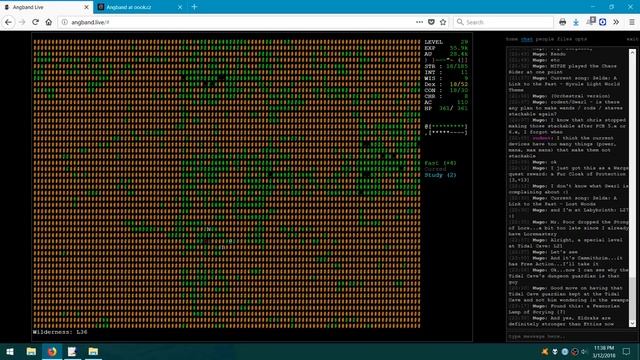Screen dimensions: 640x360
Task: Expand the toolbar overflow chevron
Action: tap(616, 22)
